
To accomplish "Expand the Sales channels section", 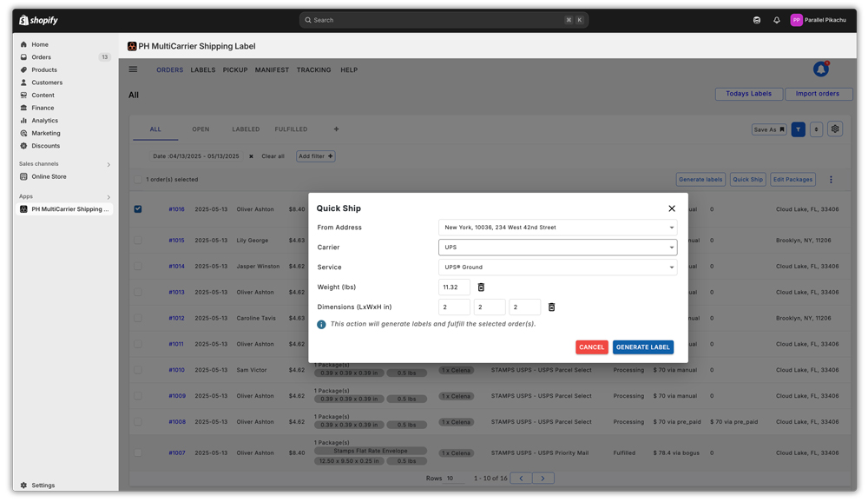I will click(x=108, y=164).
